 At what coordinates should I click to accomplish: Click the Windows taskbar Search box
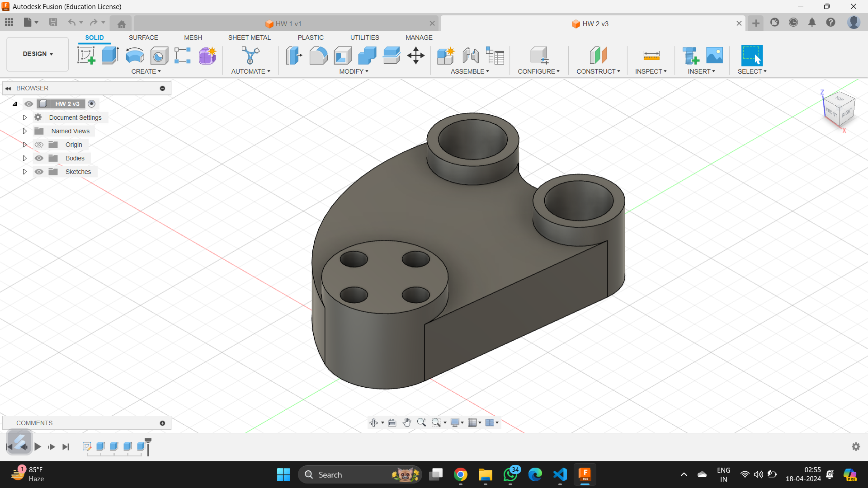(x=360, y=474)
